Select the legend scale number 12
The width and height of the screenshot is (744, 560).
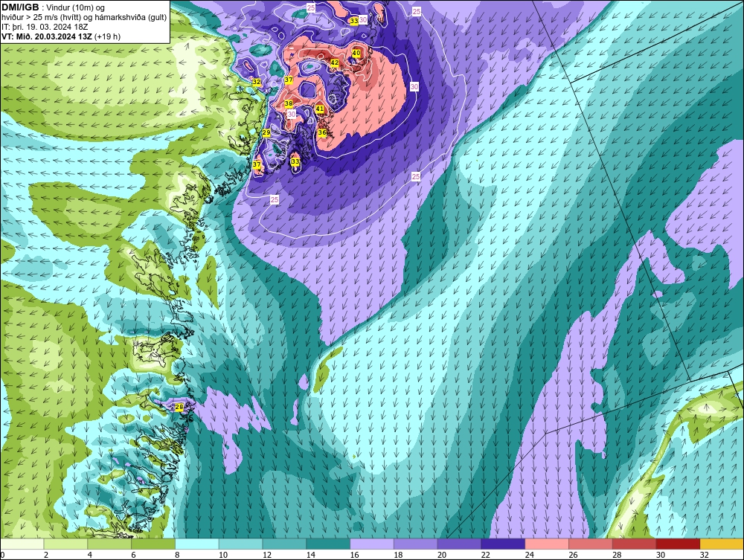pos(267,555)
